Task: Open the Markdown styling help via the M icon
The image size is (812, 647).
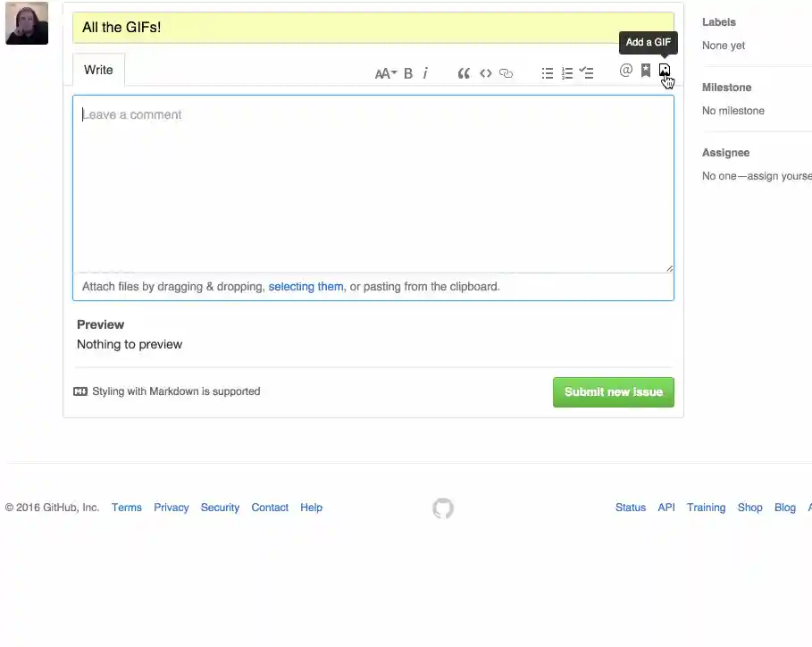Action: 80,391
